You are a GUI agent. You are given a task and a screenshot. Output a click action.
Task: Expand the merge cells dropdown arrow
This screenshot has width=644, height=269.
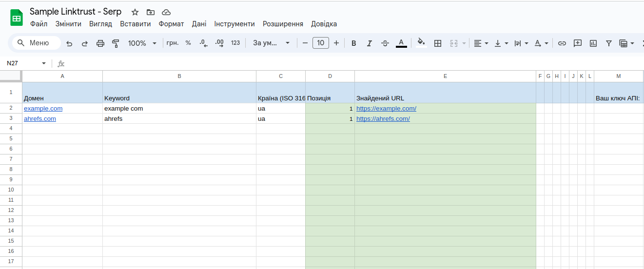[x=464, y=43]
